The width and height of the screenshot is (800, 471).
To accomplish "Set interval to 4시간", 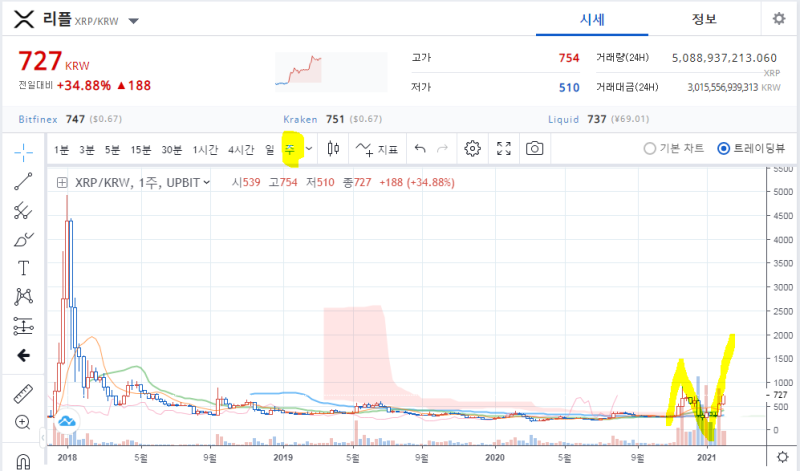I will coord(241,150).
